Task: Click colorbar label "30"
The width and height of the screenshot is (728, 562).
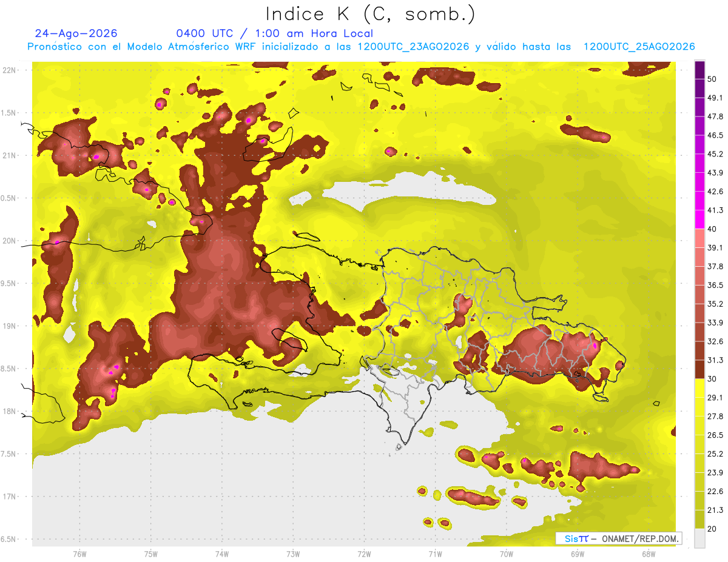Action: pos(712,379)
